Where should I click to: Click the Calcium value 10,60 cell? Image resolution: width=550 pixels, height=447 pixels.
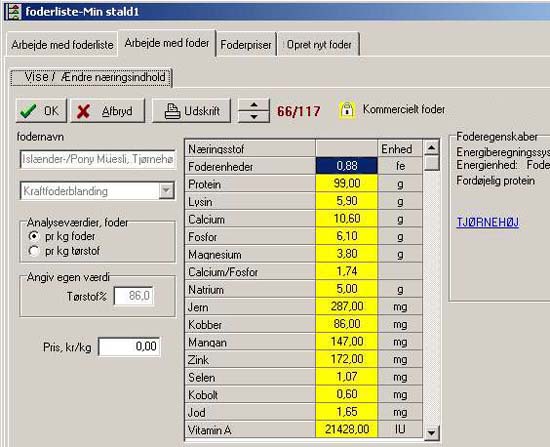[347, 219]
